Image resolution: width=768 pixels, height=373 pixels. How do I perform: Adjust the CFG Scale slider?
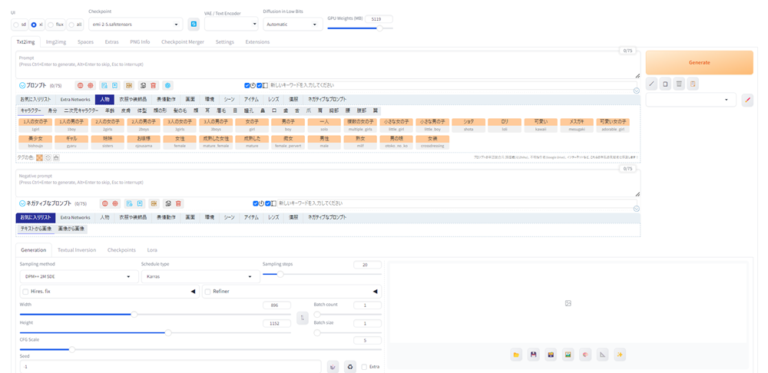[200, 350]
